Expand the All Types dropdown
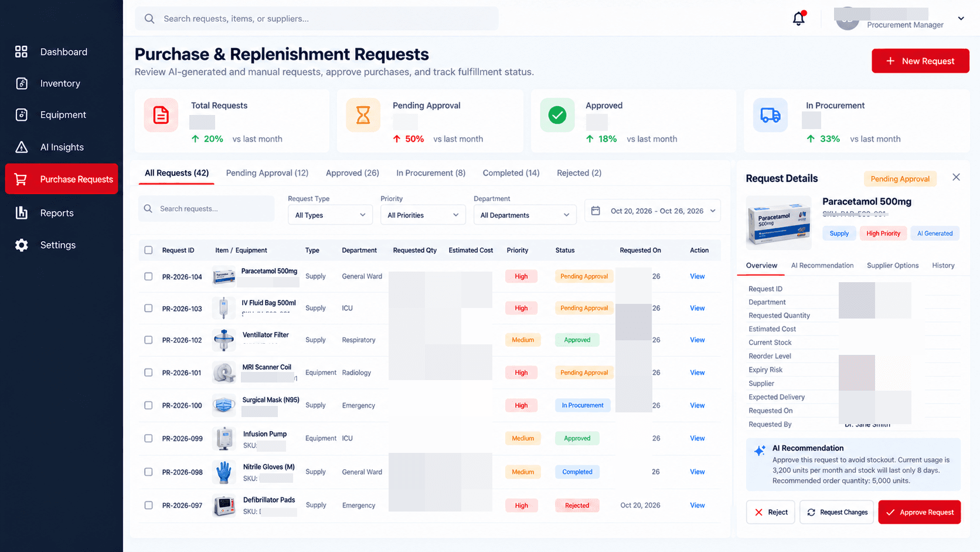The height and width of the screenshot is (552, 980). click(331, 215)
